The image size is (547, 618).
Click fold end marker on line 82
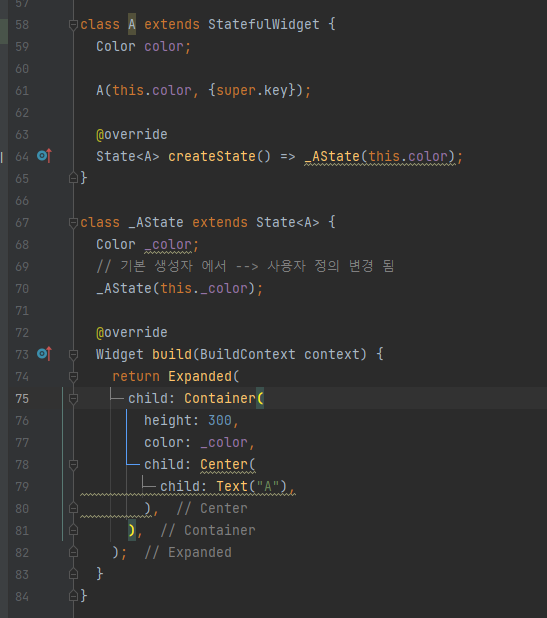[73, 553]
